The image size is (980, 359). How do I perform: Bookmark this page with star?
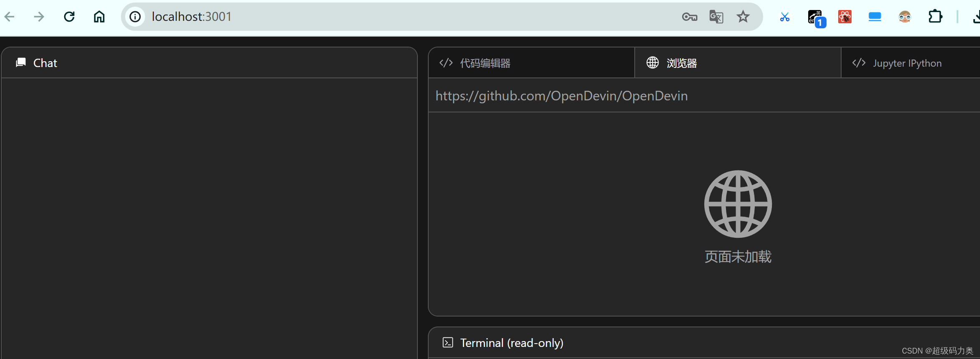743,17
